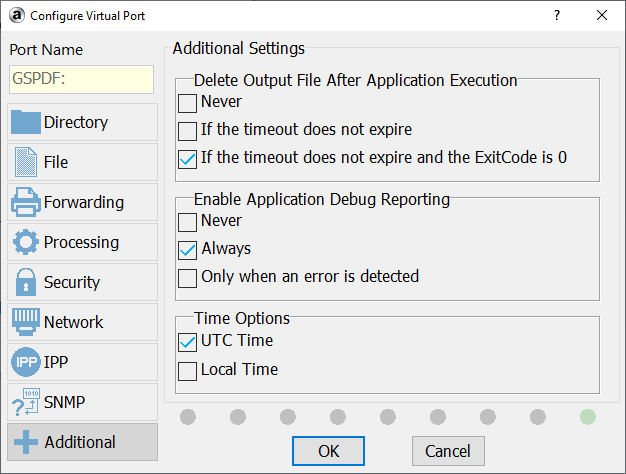Click the File document icon

[x=26, y=162]
